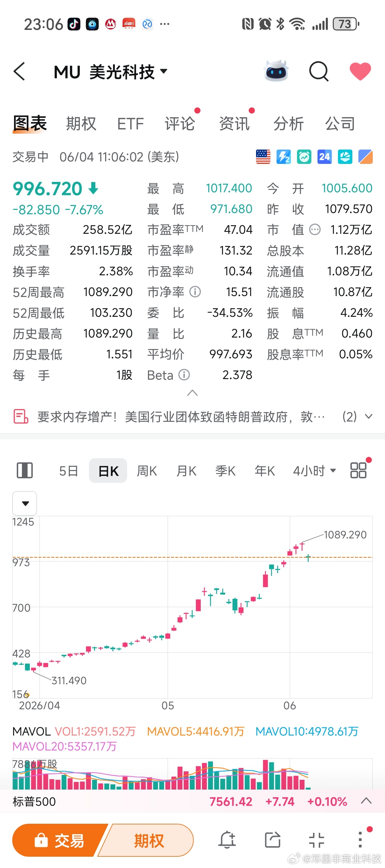Tap the MAVOL10:4978.61万 value
The width and height of the screenshot is (385, 868).
coord(307,732)
